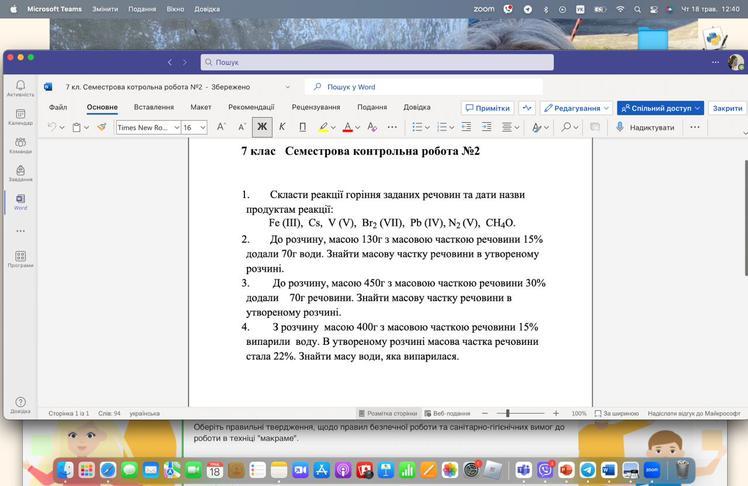Open the toolbar overflow ellipsis after Dictate

[695, 127]
